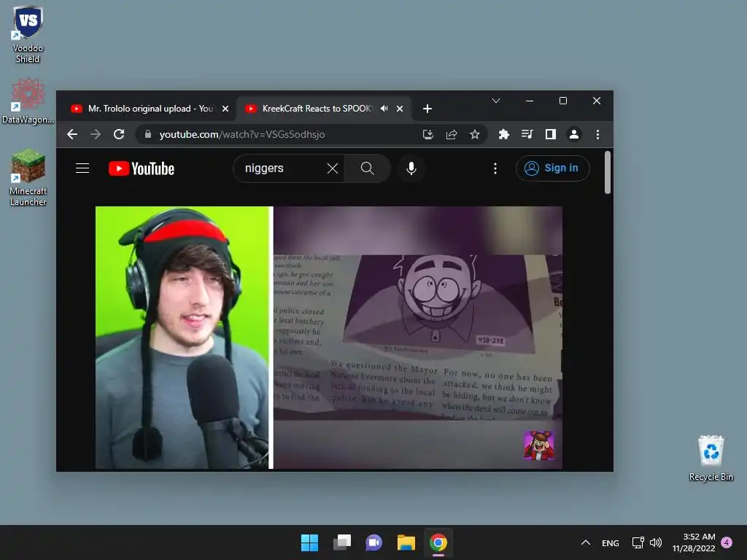Select the KreekCraft Reacts to SPOOKY tab

pos(316,109)
